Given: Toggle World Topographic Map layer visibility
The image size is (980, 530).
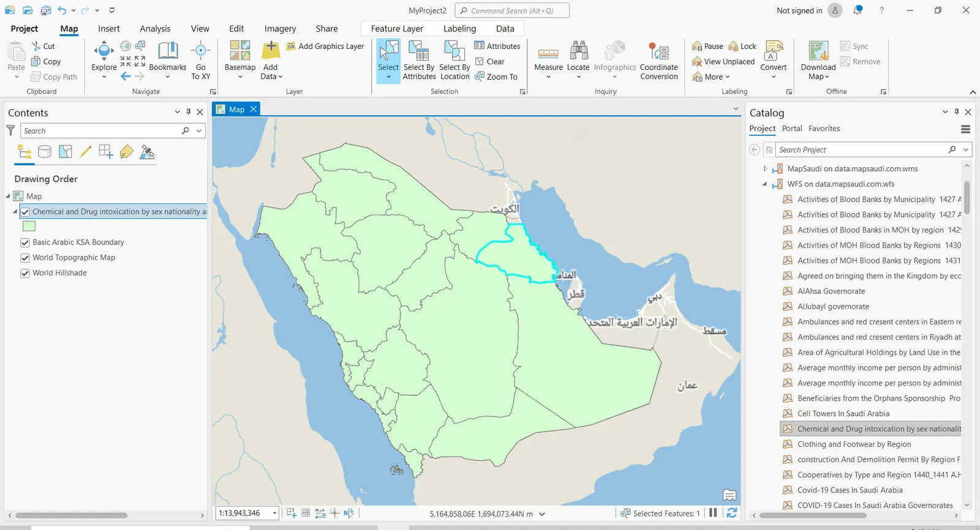Looking at the screenshot, I should (x=25, y=258).
